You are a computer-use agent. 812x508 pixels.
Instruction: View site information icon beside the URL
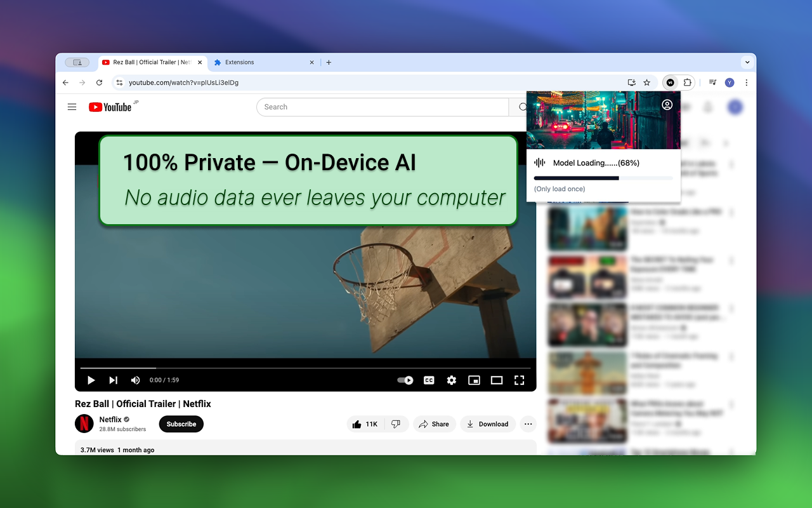(x=119, y=83)
